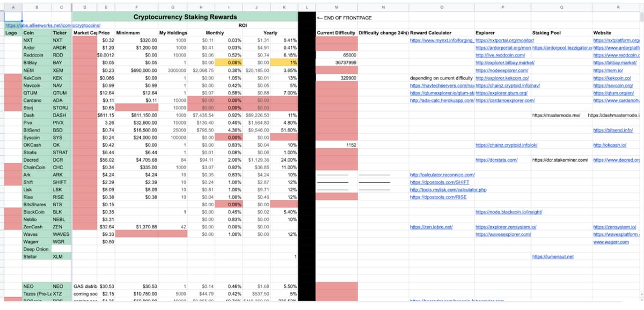This screenshot has width=644, height=310.
Task: Click the 'Reddcoin' coin cell
Action: pyautogui.click(x=36, y=55)
